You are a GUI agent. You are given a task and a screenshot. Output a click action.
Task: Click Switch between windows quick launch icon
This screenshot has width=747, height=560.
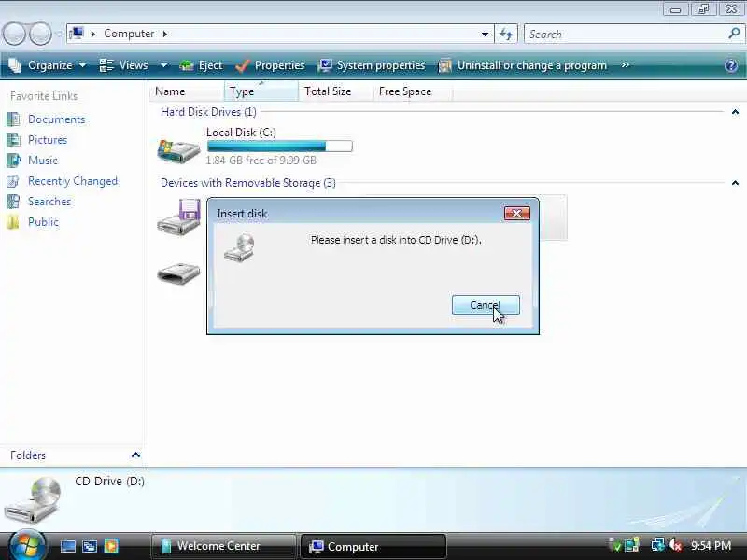pos(90,546)
